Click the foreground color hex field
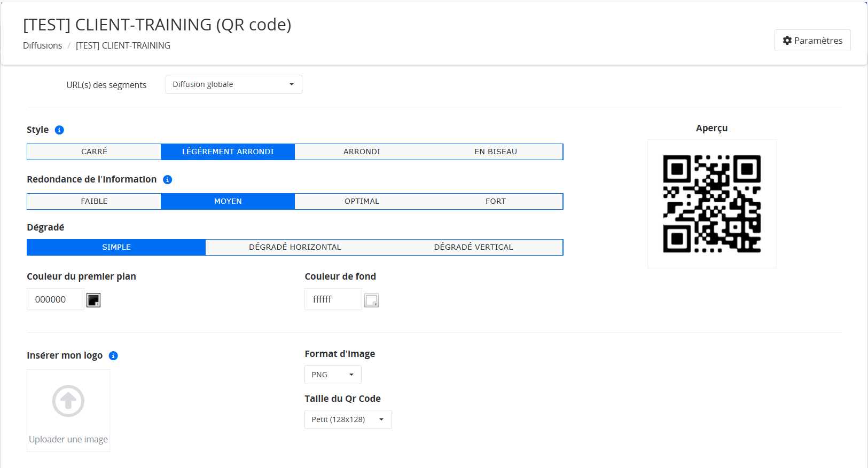 click(55, 299)
